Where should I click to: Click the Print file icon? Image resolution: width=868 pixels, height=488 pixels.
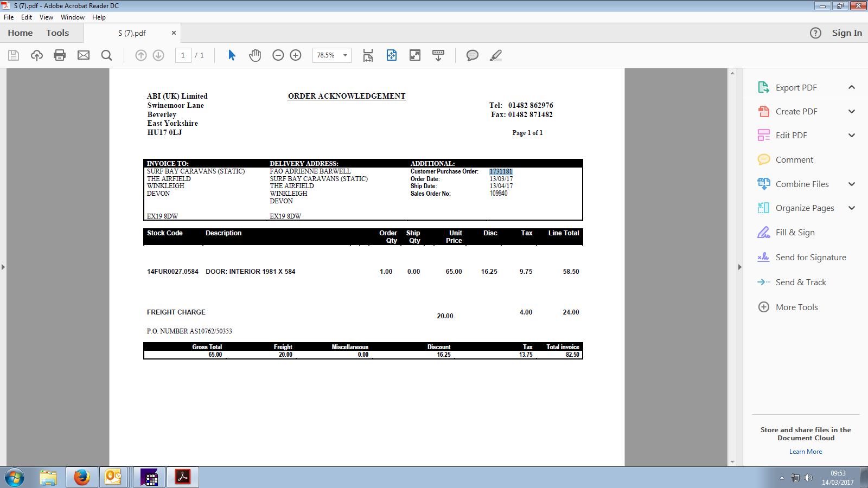60,55
